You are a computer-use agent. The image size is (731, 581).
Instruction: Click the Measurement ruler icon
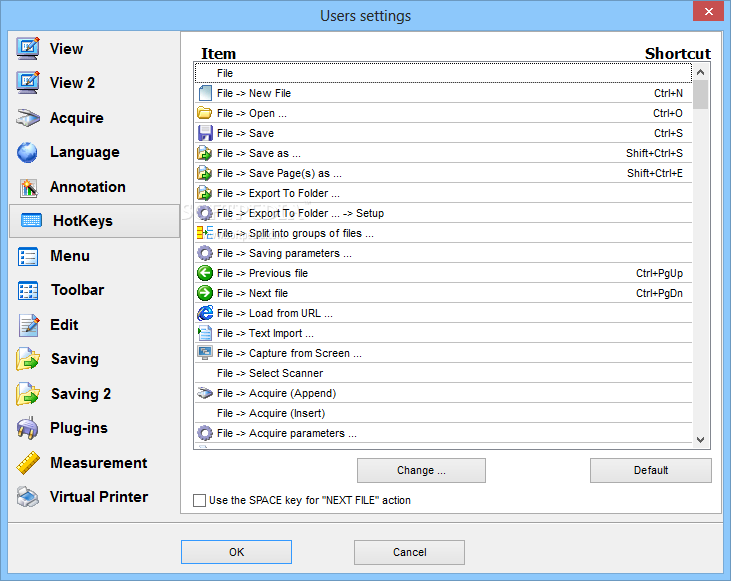point(28,463)
